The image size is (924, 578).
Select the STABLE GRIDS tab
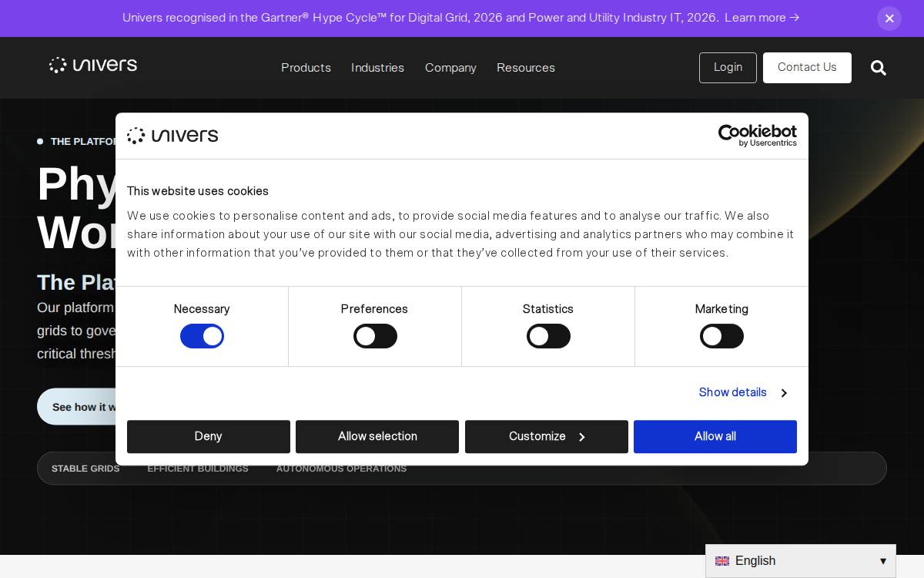click(85, 469)
